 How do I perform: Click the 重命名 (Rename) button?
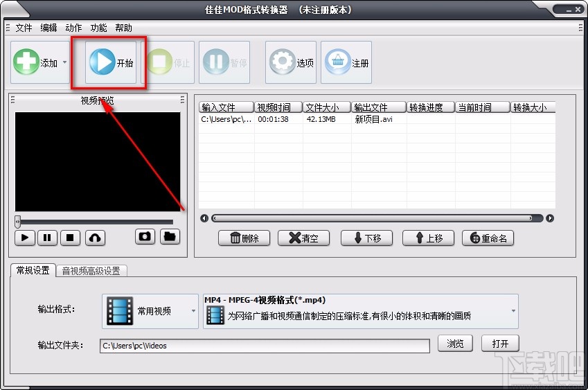pos(488,238)
